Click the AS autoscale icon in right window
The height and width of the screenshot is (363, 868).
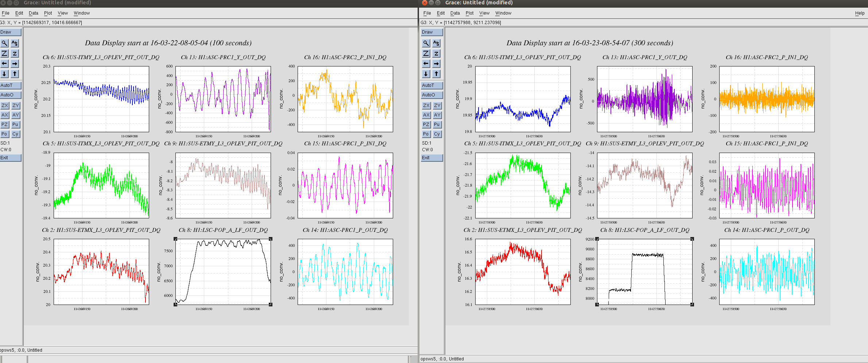click(436, 43)
